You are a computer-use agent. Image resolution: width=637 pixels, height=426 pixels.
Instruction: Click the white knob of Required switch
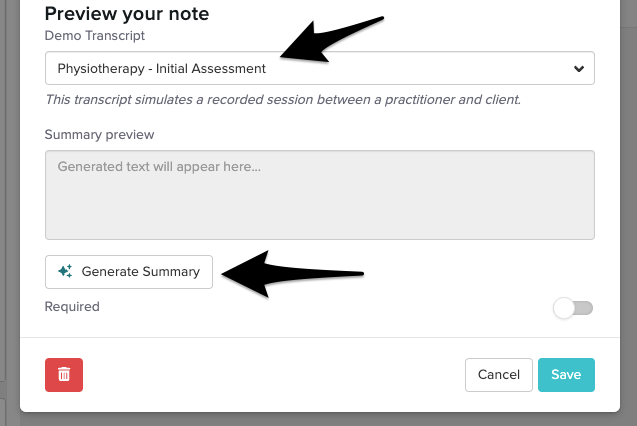(x=565, y=308)
